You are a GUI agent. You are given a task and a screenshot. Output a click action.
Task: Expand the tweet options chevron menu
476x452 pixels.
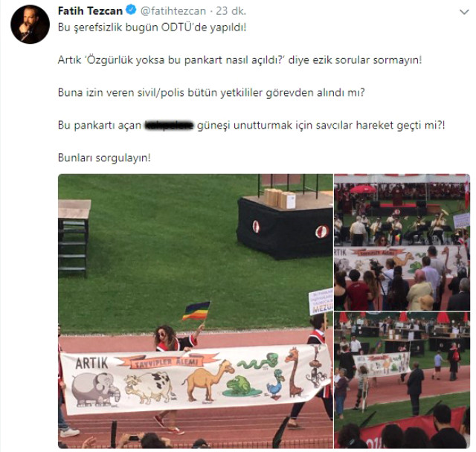[x=464, y=12]
